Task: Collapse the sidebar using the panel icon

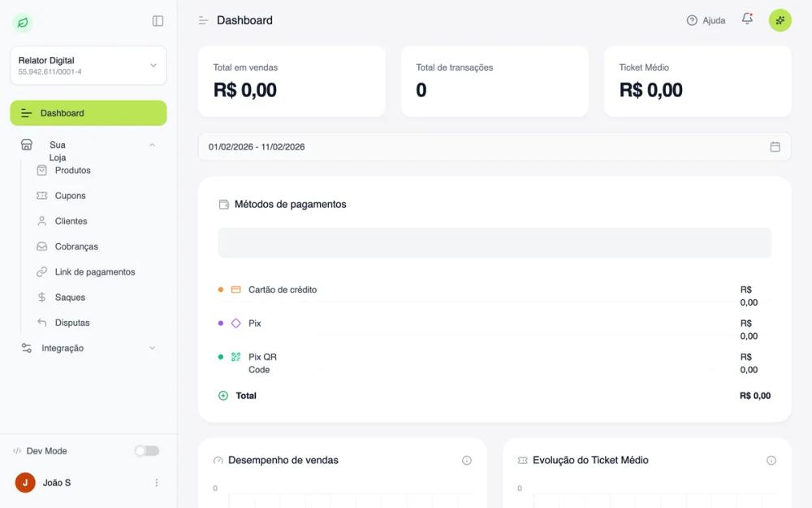Action: [x=157, y=20]
